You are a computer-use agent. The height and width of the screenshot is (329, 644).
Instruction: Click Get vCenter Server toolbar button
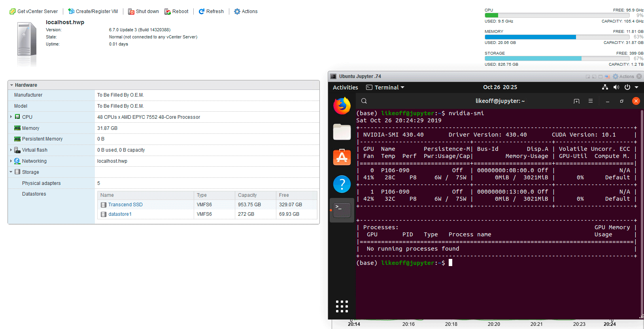pos(34,11)
